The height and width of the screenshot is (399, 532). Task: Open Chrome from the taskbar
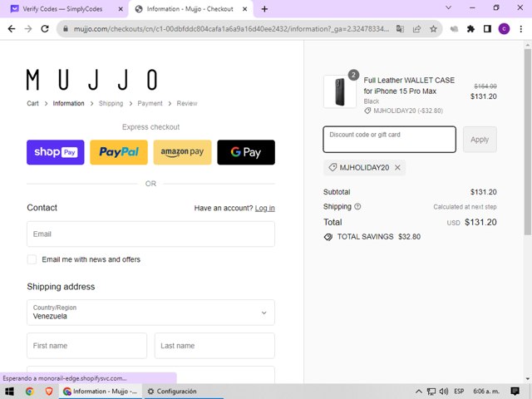click(30, 392)
